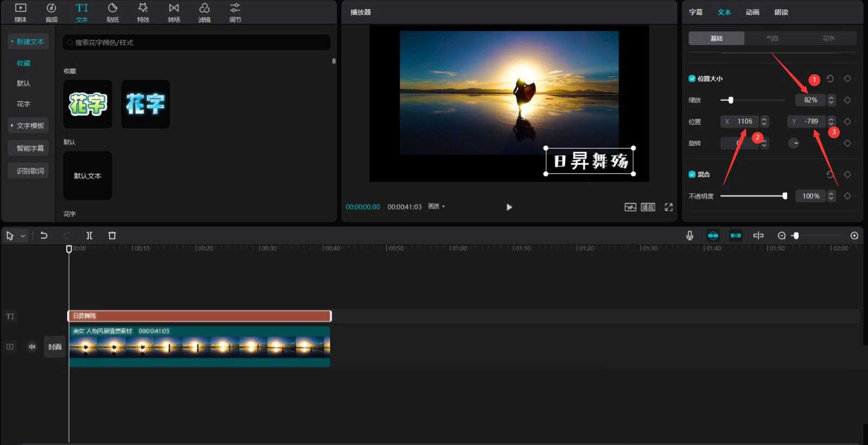Click the 识别歌词 lyrics recognition button
The height and width of the screenshot is (445, 868).
[29, 171]
